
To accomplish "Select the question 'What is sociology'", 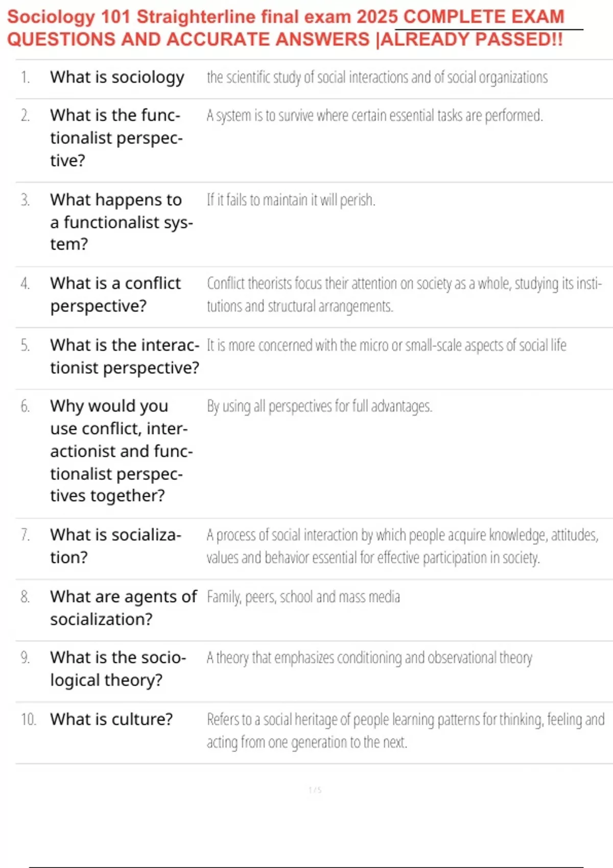I will pyautogui.click(x=117, y=78).
